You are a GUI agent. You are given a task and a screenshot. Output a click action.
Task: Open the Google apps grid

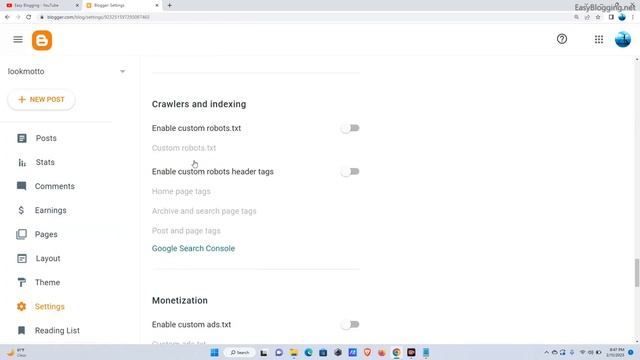(599, 39)
